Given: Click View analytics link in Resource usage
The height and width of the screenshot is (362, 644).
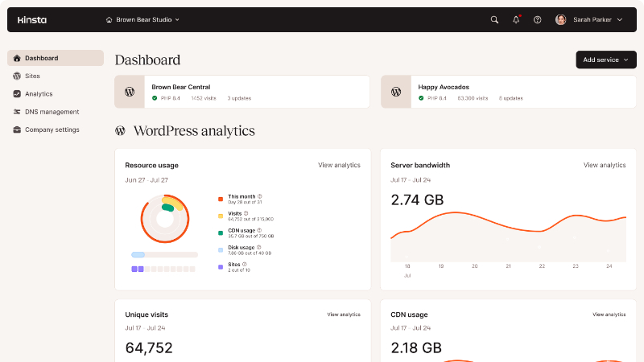Looking at the screenshot, I should coord(339,165).
